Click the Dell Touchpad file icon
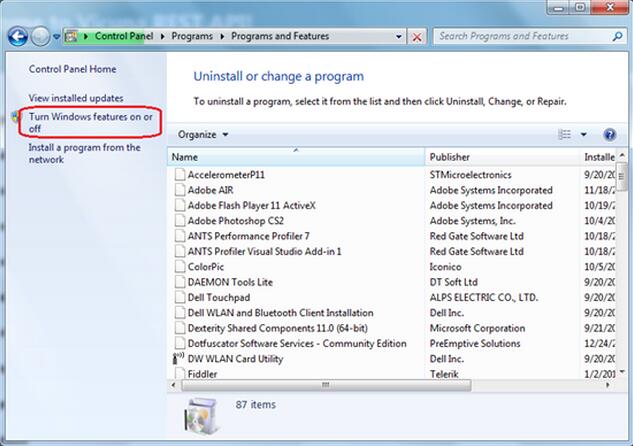This screenshot has height=446, width=633. coord(180,297)
